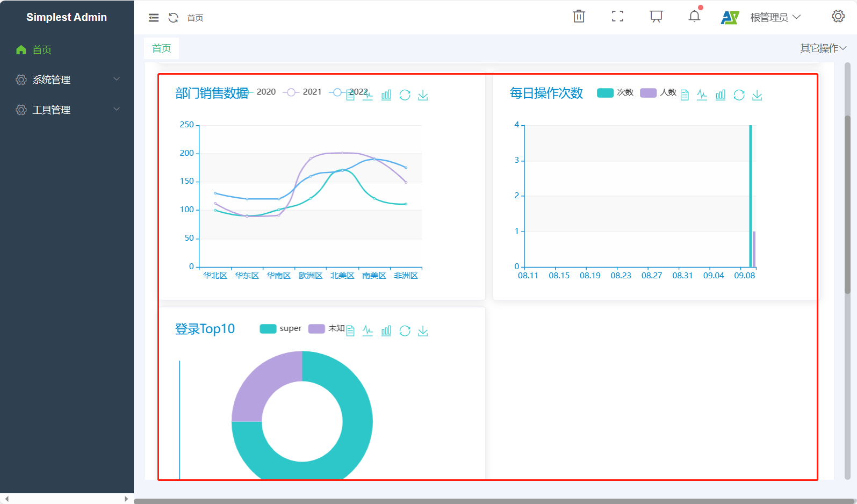This screenshot has width=857, height=504.
Task: Expand the 工具管理 sidebar menu
Action: coord(67,110)
